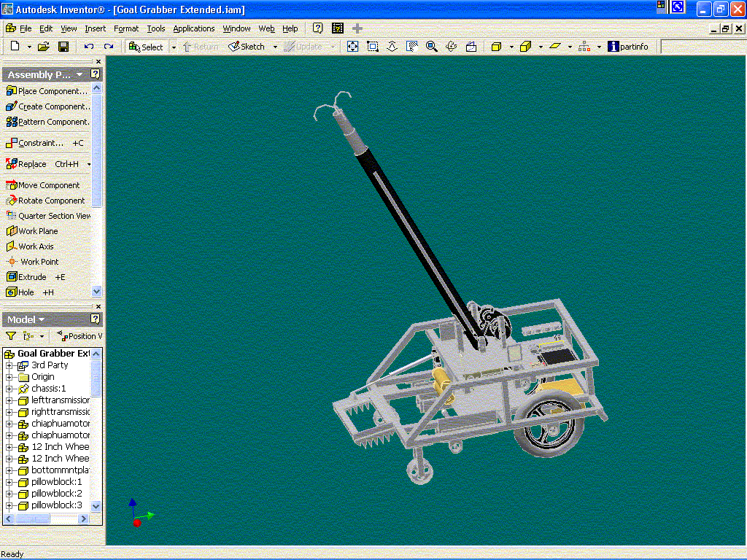The image size is (747, 560).
Task: Open the partinfo tool
Action: pos(628,46)
